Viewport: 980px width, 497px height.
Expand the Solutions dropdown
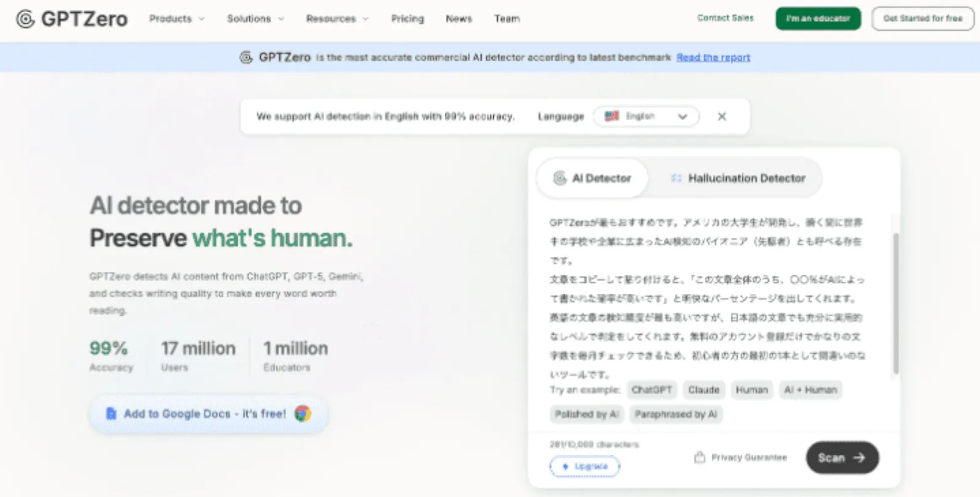coord(255,19)
